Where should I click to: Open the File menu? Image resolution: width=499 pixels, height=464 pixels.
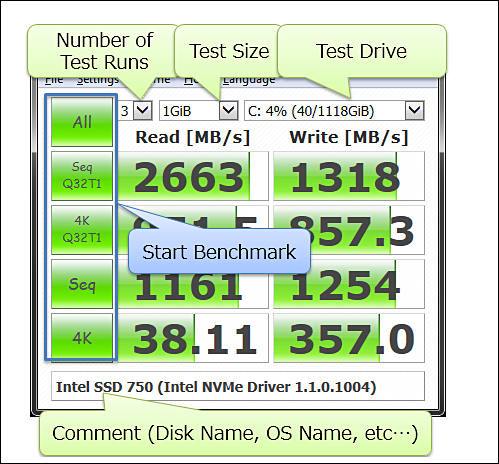54,81
